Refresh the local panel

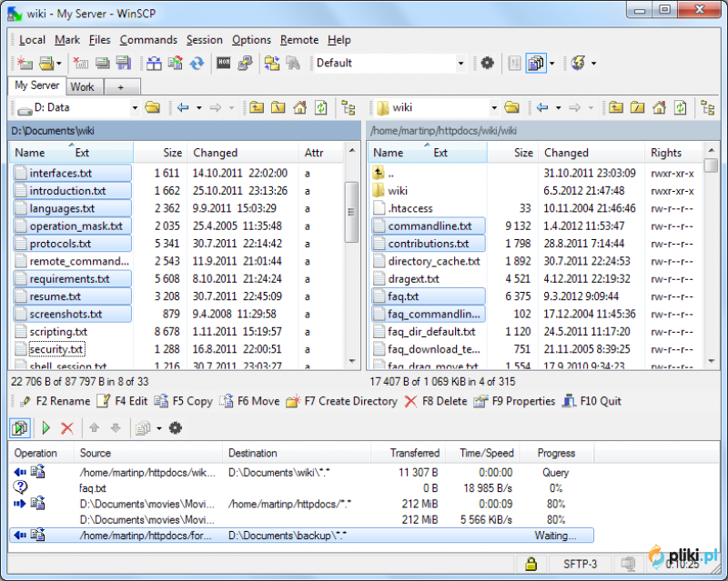click(321, 107)
